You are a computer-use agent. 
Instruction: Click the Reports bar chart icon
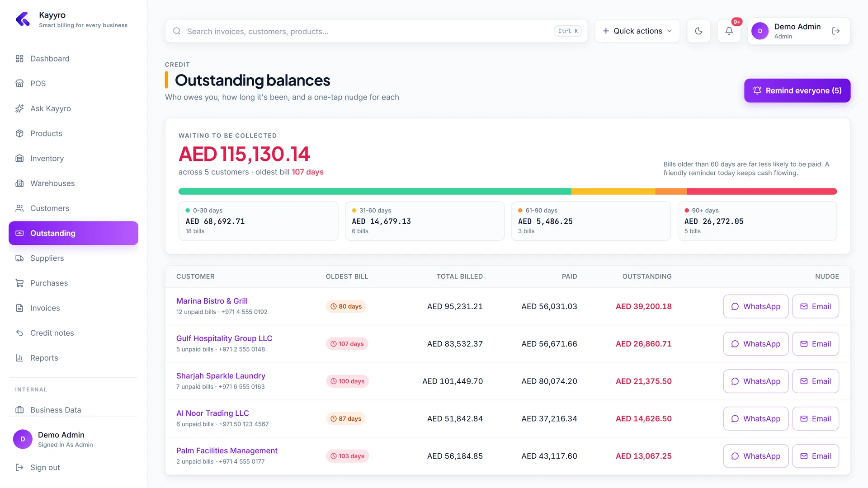19,358
